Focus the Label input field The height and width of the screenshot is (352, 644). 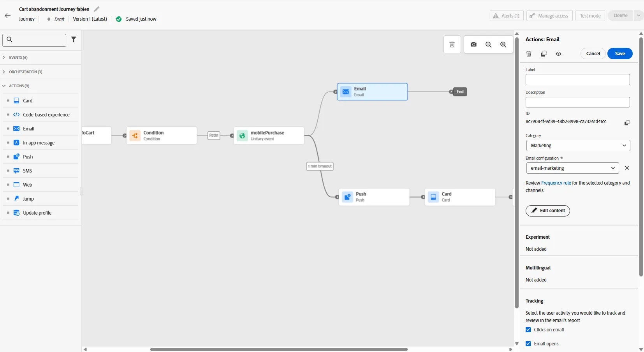pyautogui.click(x=578, y=80)
